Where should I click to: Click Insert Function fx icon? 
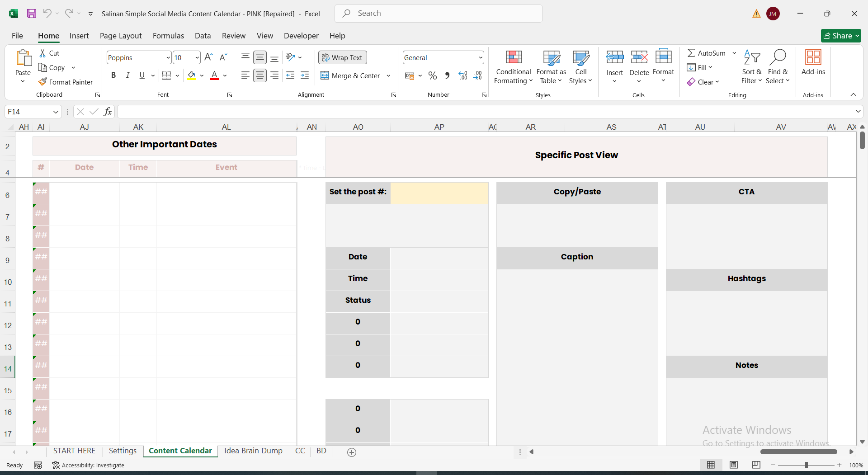click(108, 112)
